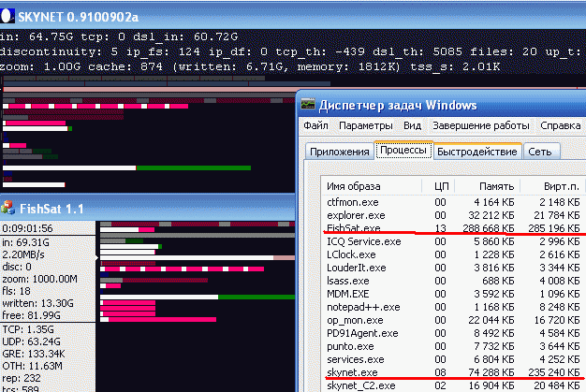Screen dimensions: 586x392
Task: Click SKYNET 'discontinuity: 5' status text
Action: (59, 51)
